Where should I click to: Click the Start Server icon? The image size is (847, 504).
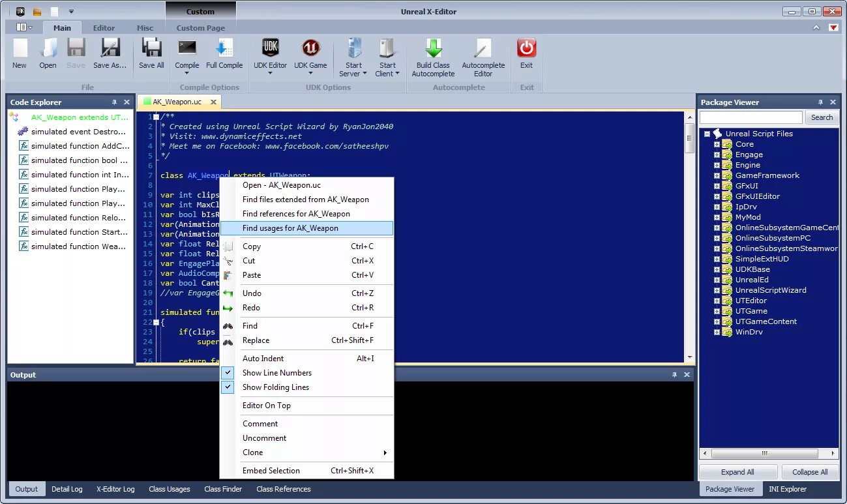click(x=354, y=48)
